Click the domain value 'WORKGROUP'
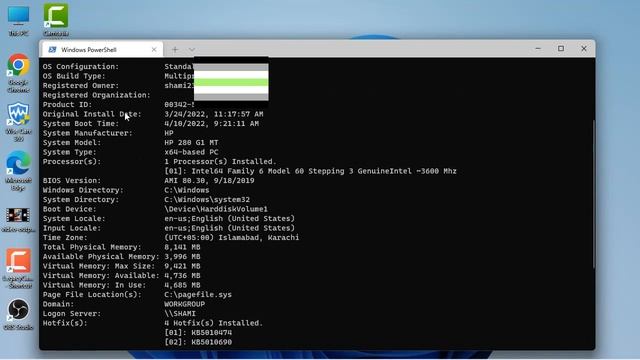The image size is (640, 360). tap(184, 304)
